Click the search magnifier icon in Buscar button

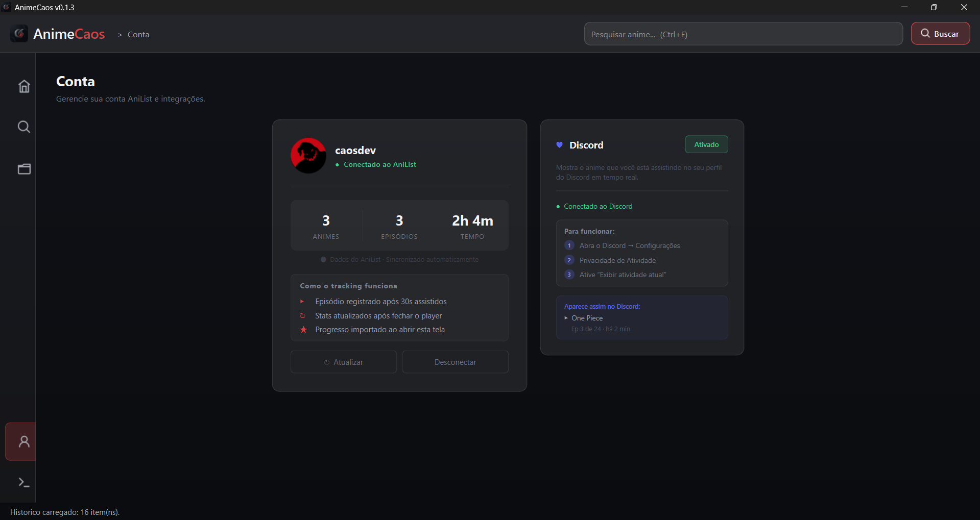[x=925, y=33]
